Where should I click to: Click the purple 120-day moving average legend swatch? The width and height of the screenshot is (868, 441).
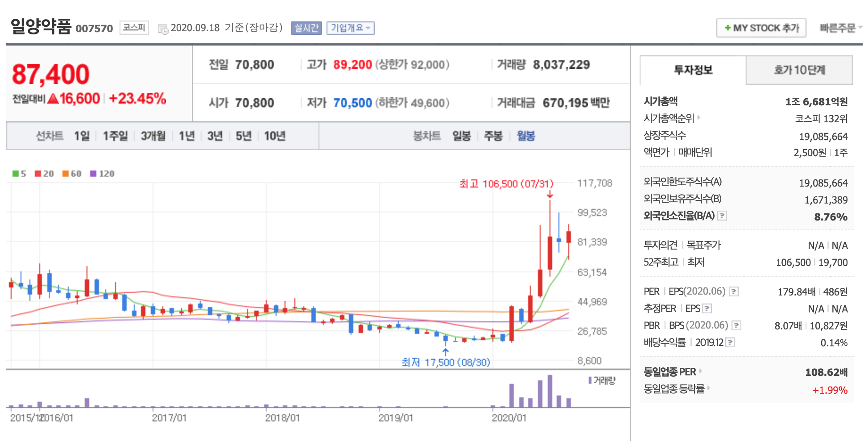pyautogui.click(x=93, y=174)
